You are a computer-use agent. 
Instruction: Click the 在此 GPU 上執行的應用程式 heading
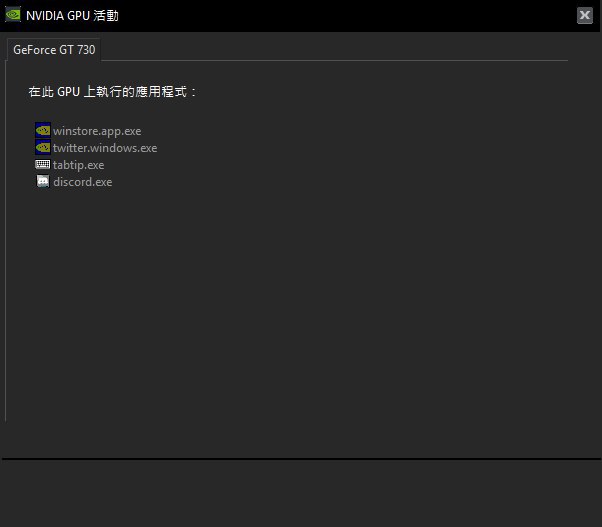pos(112,92)
